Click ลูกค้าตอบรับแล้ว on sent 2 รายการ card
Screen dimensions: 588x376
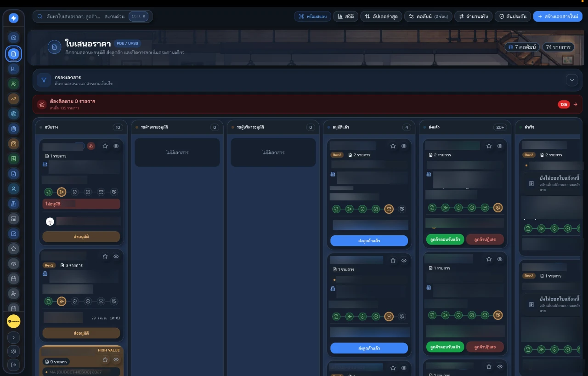(445, 239)
